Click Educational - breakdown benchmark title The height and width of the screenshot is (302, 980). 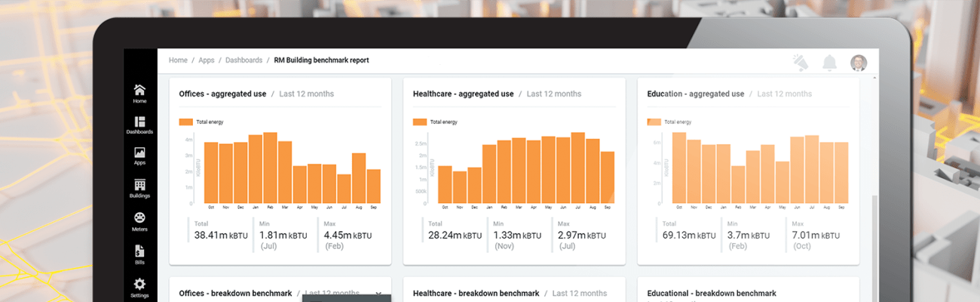pyautogui.click(x=712, y=293)
